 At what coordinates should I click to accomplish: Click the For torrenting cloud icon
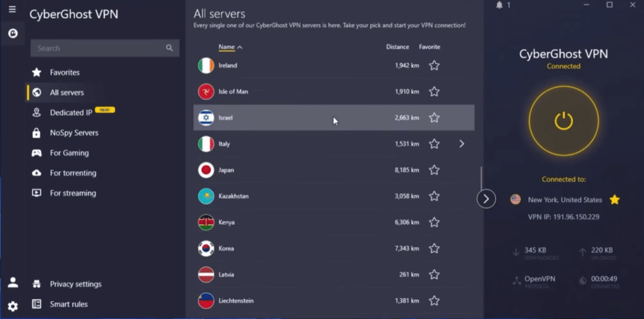click(36, 173)
